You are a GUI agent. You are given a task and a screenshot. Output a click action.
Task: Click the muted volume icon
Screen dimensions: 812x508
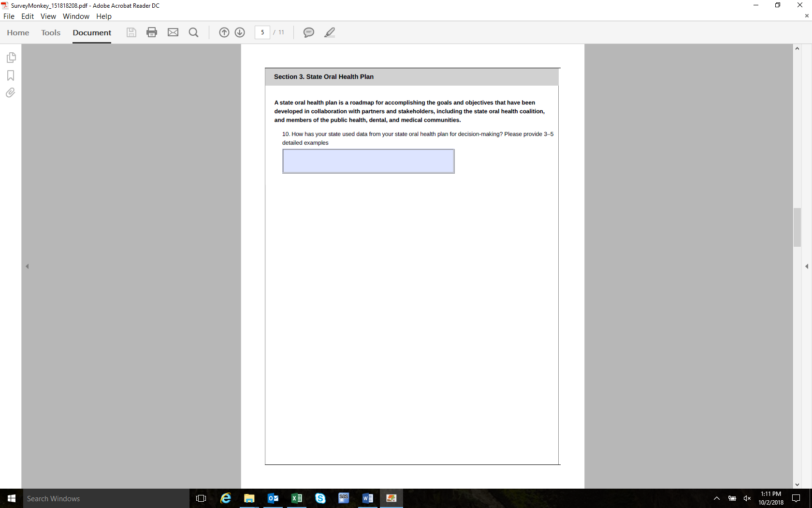coord(747,498)
